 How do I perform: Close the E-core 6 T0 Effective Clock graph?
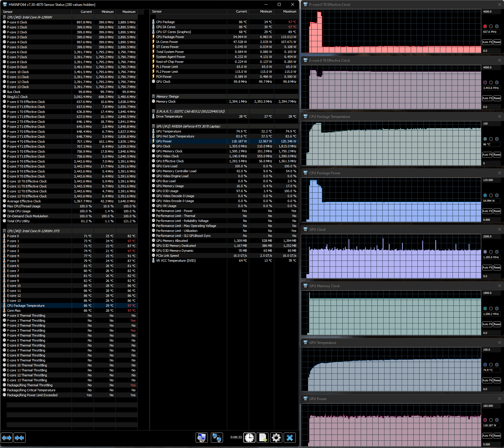(499, 60)
